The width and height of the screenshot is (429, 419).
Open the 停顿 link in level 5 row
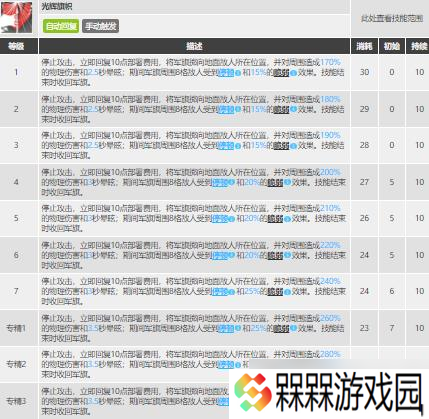(220, 219)
